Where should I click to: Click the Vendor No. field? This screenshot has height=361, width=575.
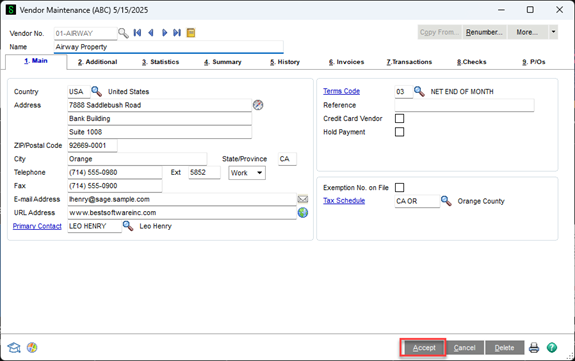click(x=85, y=33)
